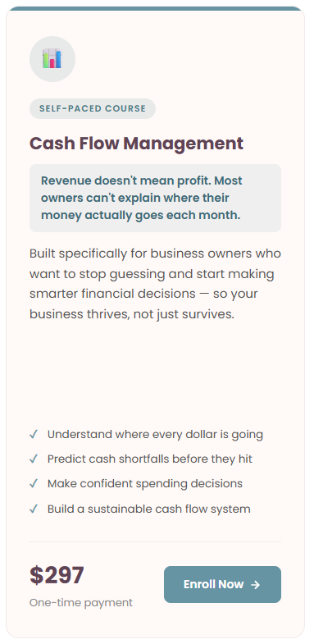
Task: Select Understand where every dollar is going
Action: point(155,434)
